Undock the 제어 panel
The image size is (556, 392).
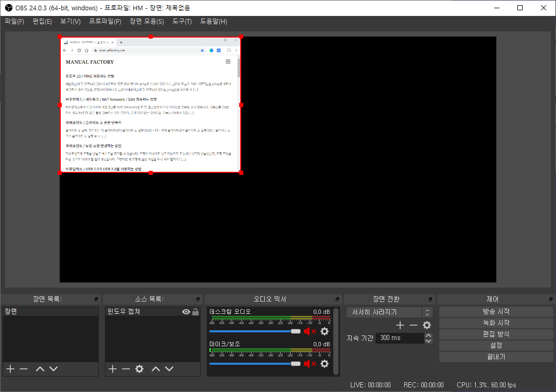[x=551, y=299]
